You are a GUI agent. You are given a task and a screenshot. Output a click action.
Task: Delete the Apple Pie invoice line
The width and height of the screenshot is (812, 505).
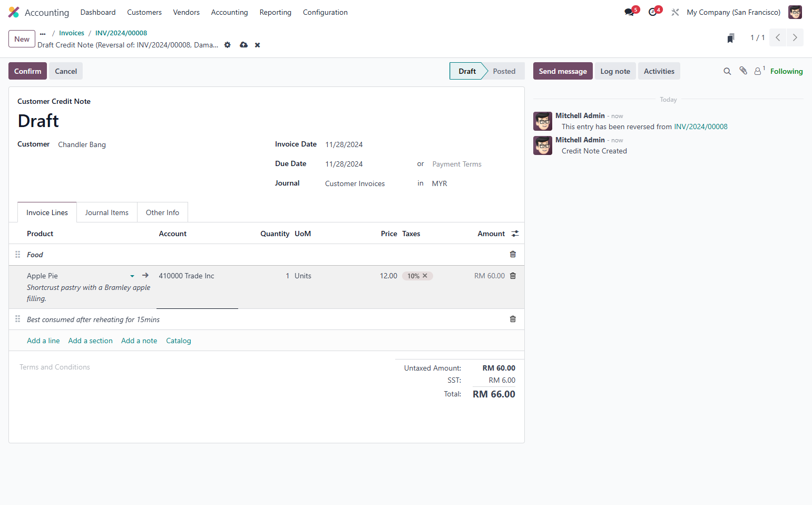(x=513, y=276)
